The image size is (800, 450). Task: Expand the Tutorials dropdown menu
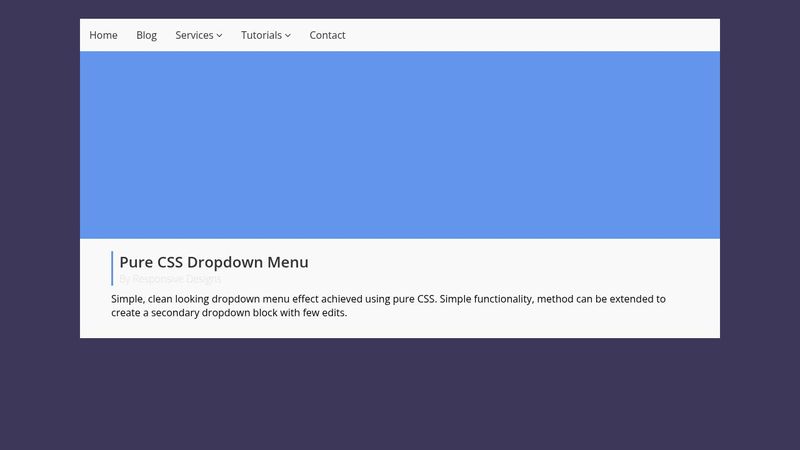tap(266, 35)
